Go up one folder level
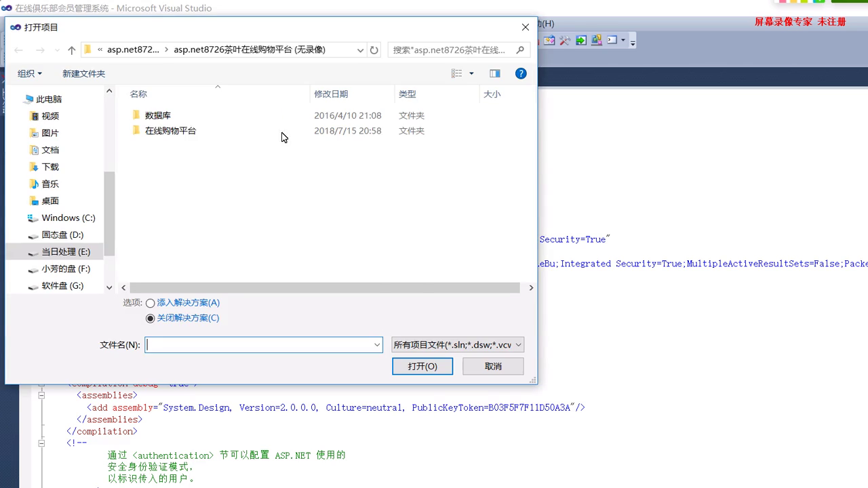The height and width of the screenshot is (488, 868). coord(72,50)
